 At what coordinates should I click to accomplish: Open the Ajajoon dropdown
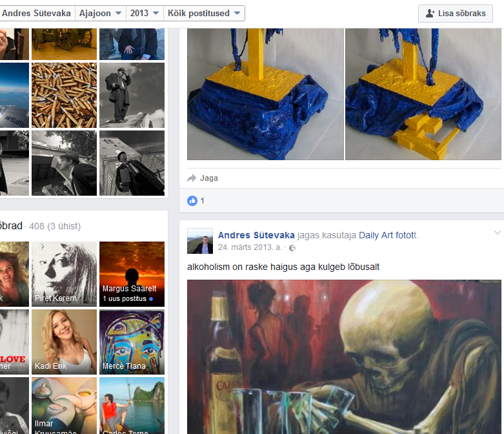(x=101, y=13)
